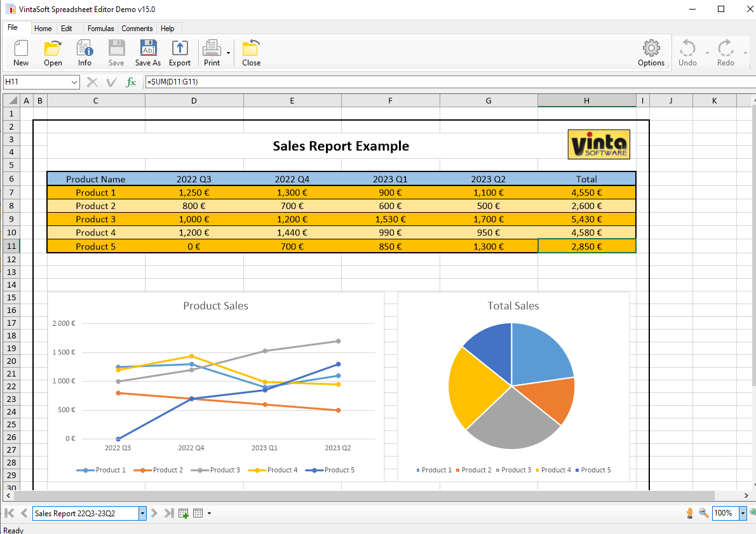Viewport: 756px width, 534px height.
Task: Go to the next worksheet
Action: [154, 513]
